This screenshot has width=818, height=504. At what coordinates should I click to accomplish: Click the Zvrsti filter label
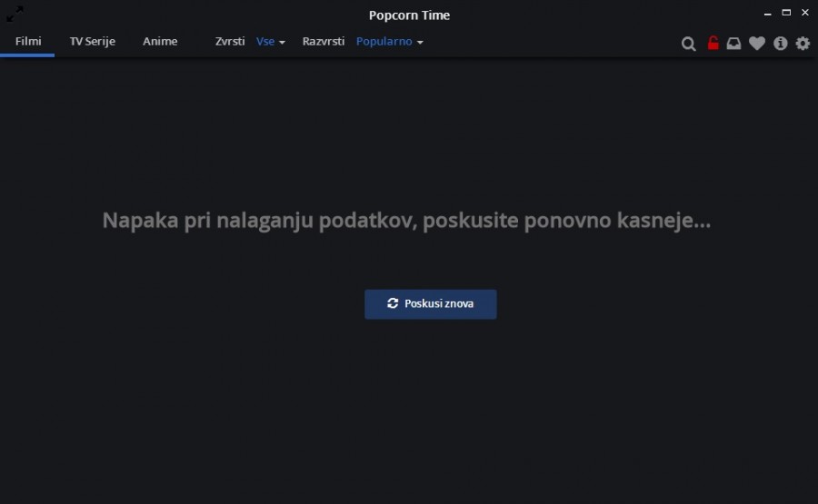pyautogui.click(x=230, y=42)
